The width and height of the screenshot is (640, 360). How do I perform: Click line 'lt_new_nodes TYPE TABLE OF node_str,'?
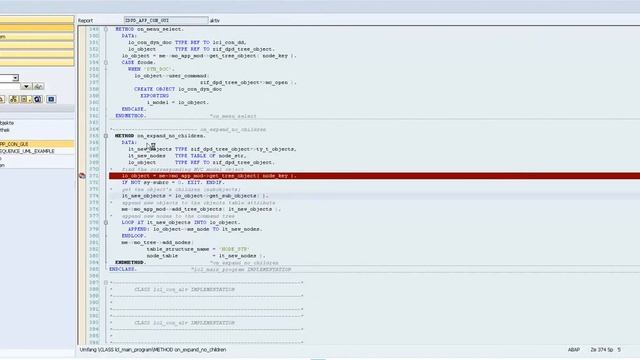click(187, 156)
